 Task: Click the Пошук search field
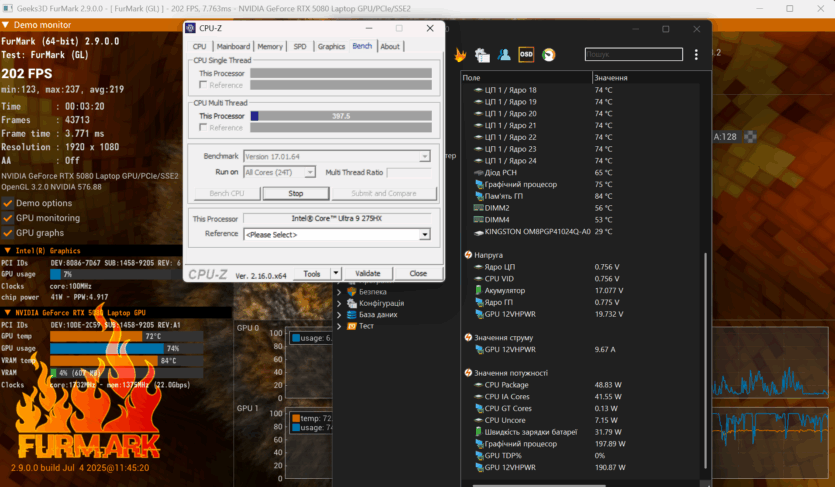click(x=630, y=55)
